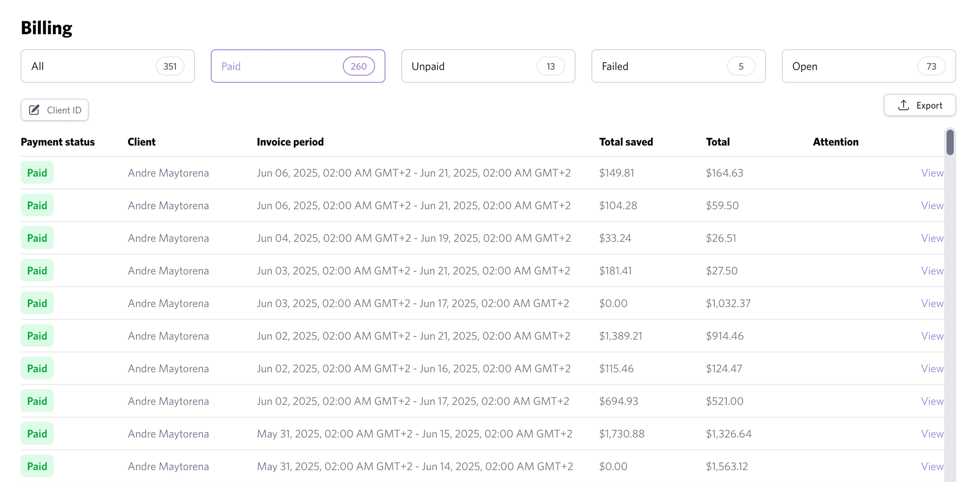Click the 351 count badge on All
This screenshot has width=980, height=482.
pyautogui.click(x=170, y=66)
